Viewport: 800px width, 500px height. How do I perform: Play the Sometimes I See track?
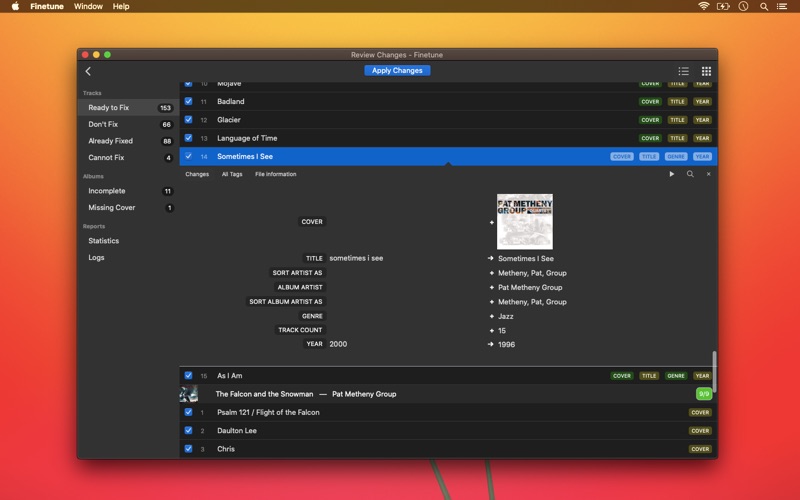pos(671,174)
